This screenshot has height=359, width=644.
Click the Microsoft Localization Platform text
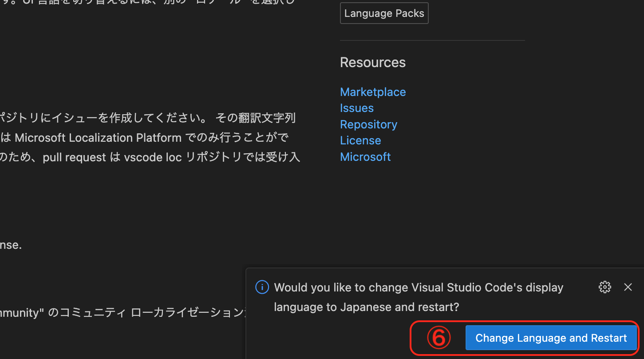tap(89, 137)
